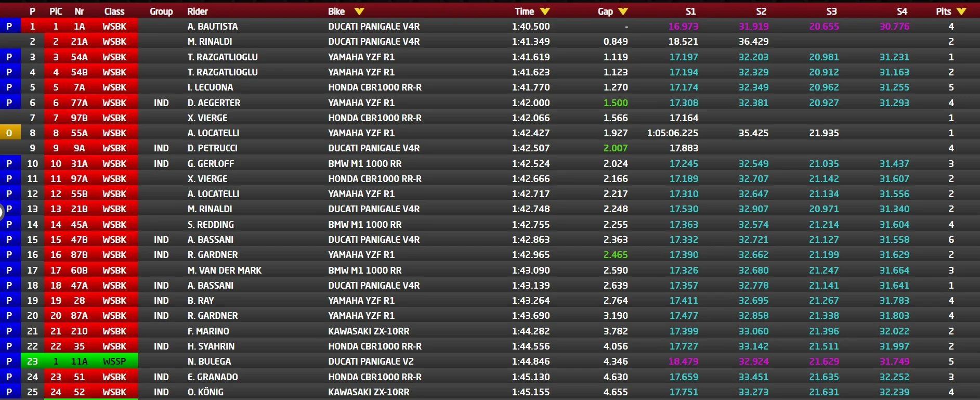The height and width of the screenshot is (400, 980).
Task: Click the green WSSP class cell
Action: click(x=114, y=362)
